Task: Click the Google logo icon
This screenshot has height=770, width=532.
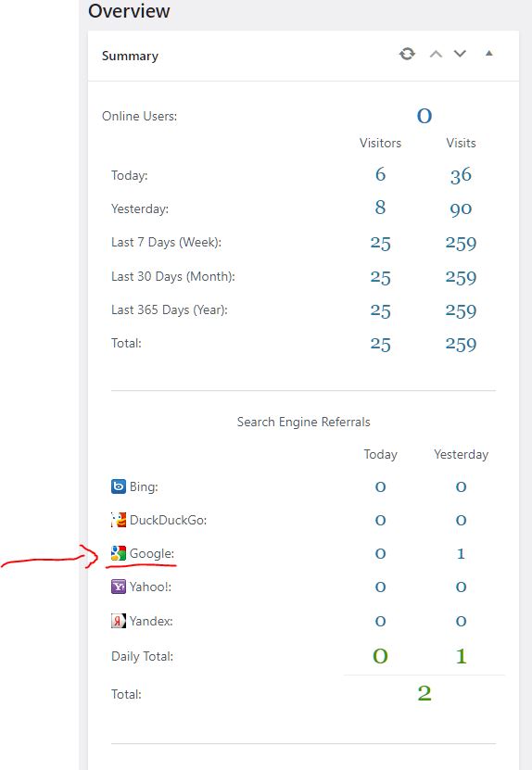Action: point(119,553)
